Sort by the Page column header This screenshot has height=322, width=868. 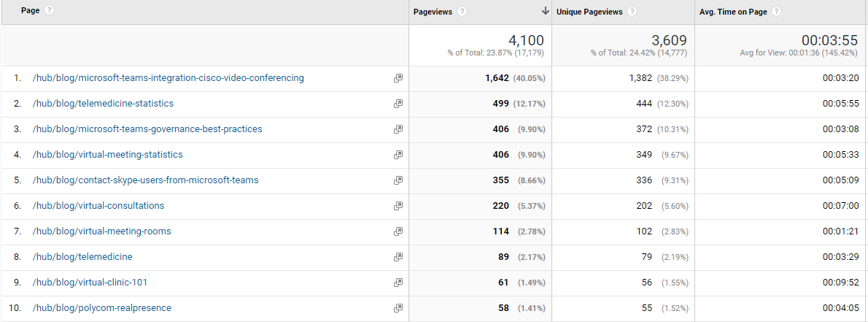pos(31,10)
